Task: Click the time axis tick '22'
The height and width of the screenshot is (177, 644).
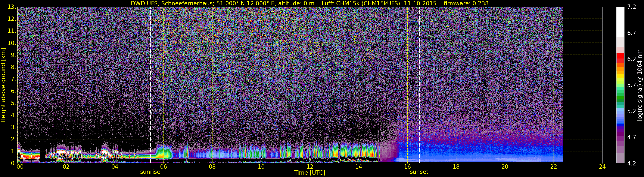Action: pyautogui.click(x=554, y=167)
